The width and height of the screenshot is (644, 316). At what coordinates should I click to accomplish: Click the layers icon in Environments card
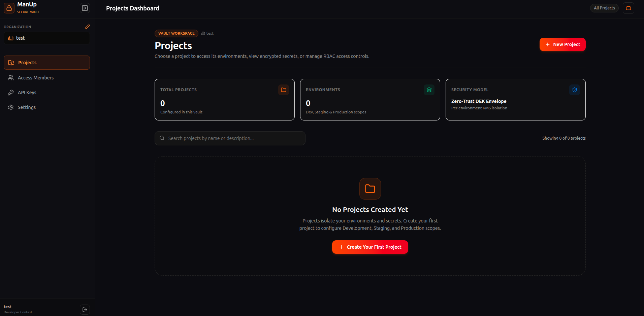point(429,90)
